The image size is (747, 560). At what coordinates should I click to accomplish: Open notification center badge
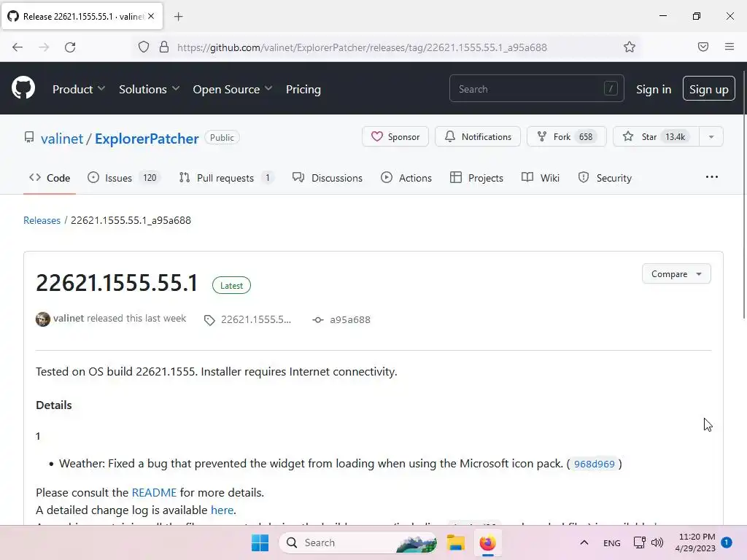pos(727,542)
